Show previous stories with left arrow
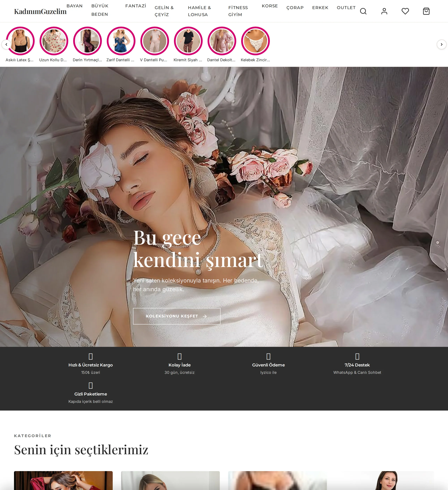The width and height of the screenshot is (448, 490). coord(6,44)
